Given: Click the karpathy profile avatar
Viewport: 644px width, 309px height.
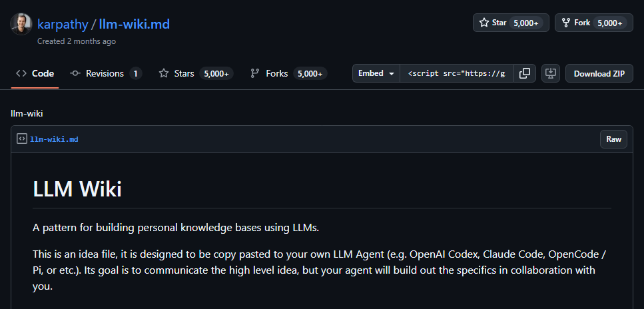Looking at the screenshot, I should [x=21, y=24].
